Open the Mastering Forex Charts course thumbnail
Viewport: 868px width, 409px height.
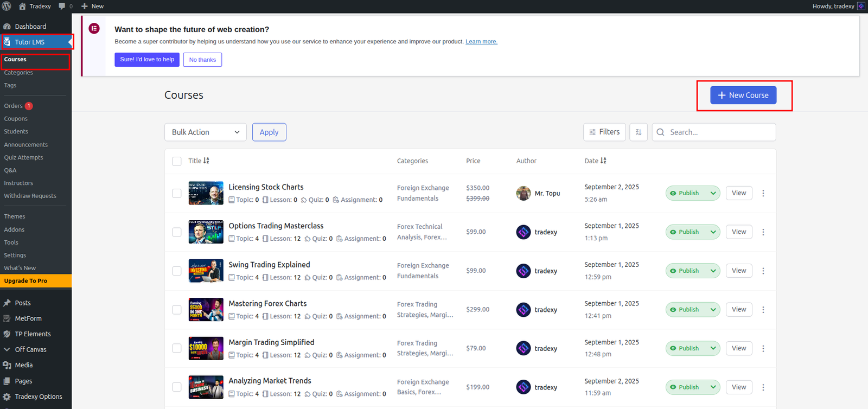click(206, 310)
